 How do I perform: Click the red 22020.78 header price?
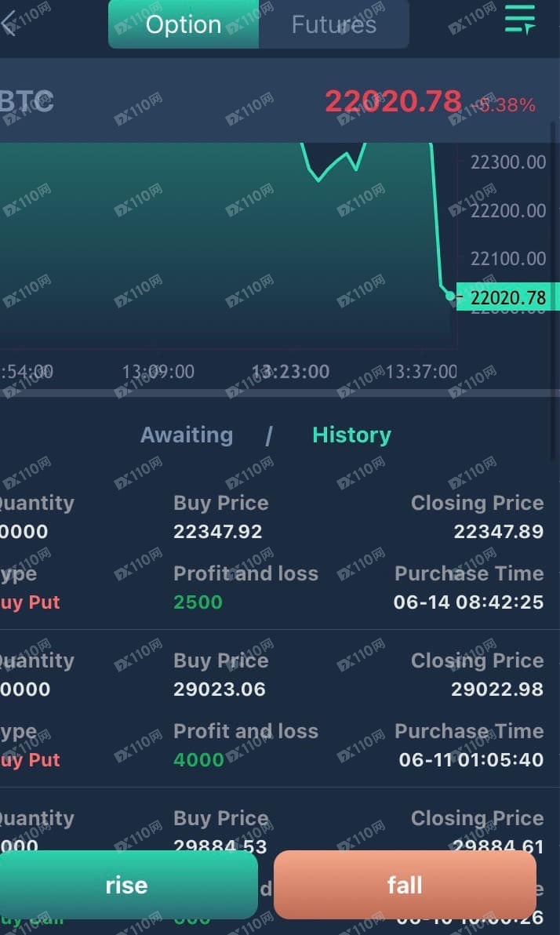394,101
